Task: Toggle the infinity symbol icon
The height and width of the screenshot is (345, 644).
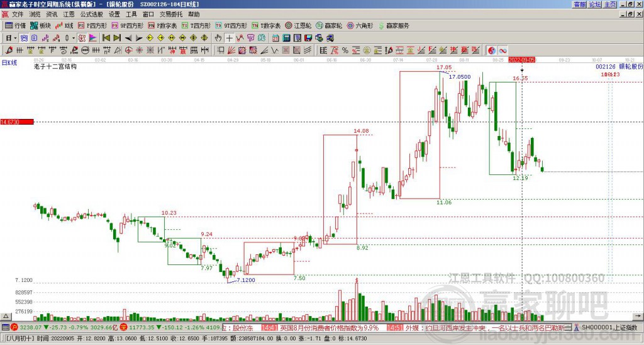Action: pyautogui.click(x=502, y=50)
